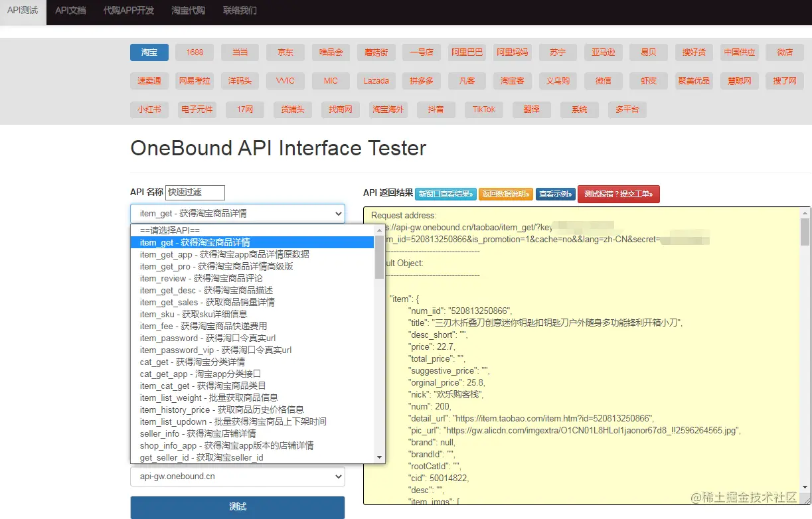Choose the 虾皮 platform button
Viewport: 812px width, 519px height.
(x=649, y=81)
